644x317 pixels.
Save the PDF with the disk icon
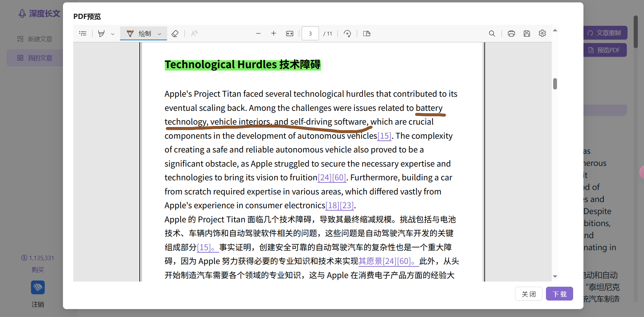[527, 33]
